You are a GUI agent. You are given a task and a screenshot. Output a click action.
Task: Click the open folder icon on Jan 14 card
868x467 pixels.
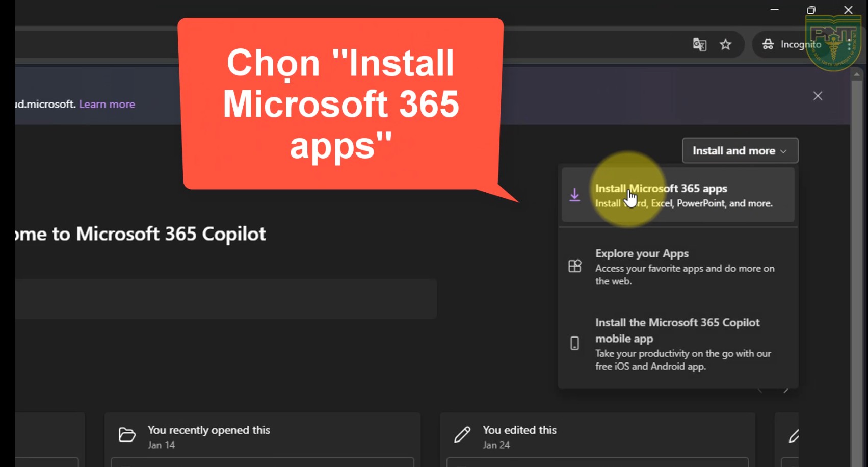(x=127, y=435)
